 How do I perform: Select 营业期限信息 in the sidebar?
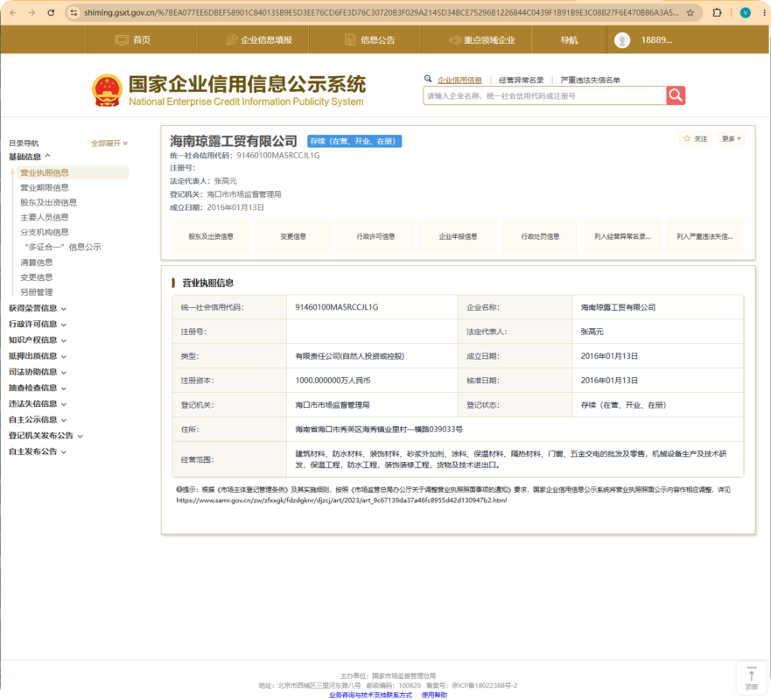click(45, 187)
